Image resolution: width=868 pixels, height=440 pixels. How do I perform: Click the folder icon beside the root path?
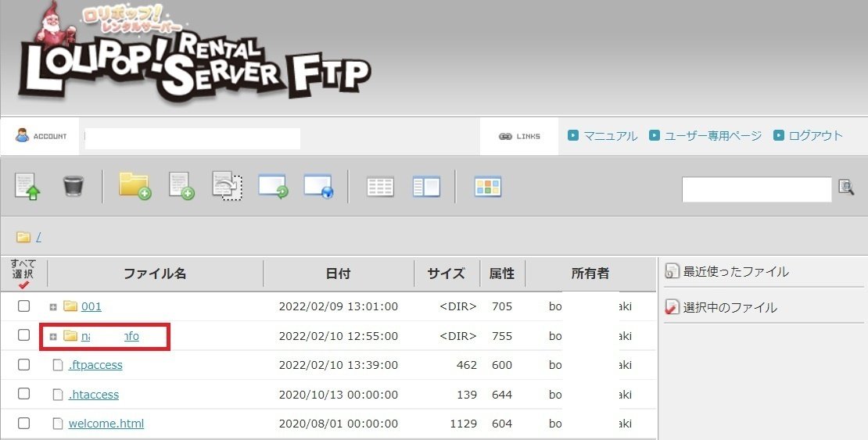(x=23, y=237)
